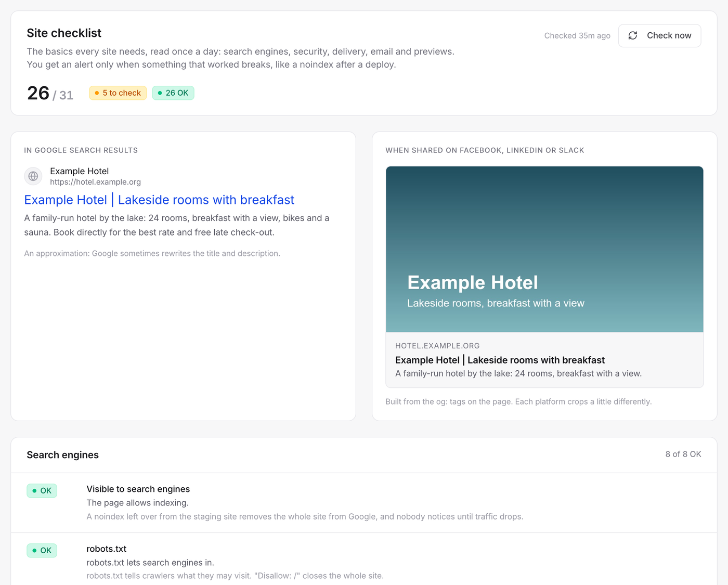The height and width of the screenshot is (585, 728).
Task: Click the refresh icon in Check now
Action: click(633, 35)
